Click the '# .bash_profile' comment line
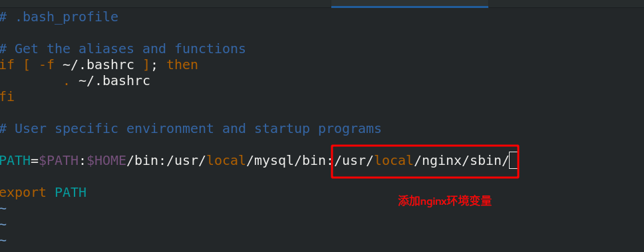 (59, 17)
